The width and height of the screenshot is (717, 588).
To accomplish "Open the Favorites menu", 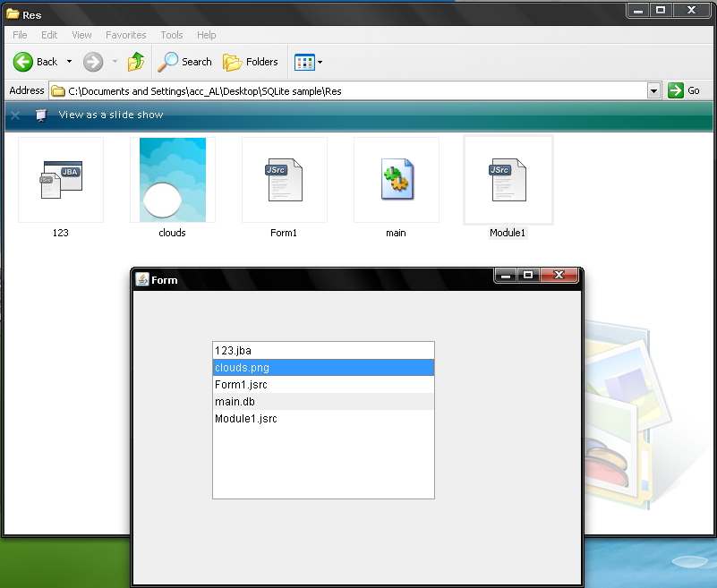I will [125, 35].
